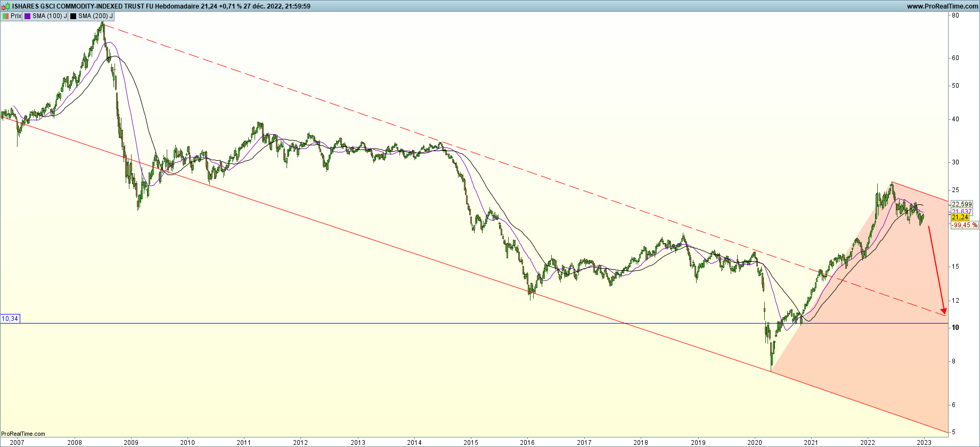The height and width of the screenshot is (447, 980).
Task: Click the green Prix color swatch
Action: [x=5, y=16]
